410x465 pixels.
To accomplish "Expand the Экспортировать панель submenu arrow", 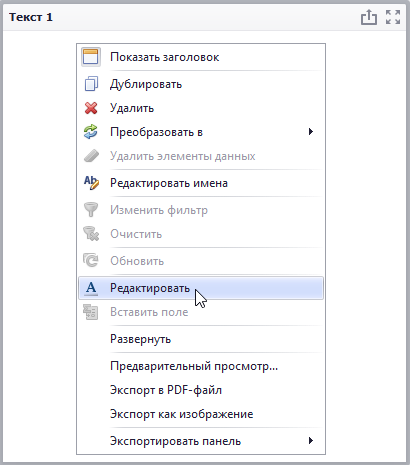I will [311, 441].
